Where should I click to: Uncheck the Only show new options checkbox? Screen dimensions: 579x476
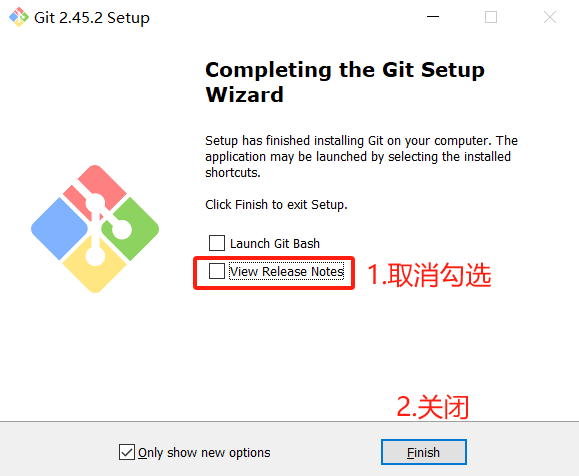coord(127,452)
